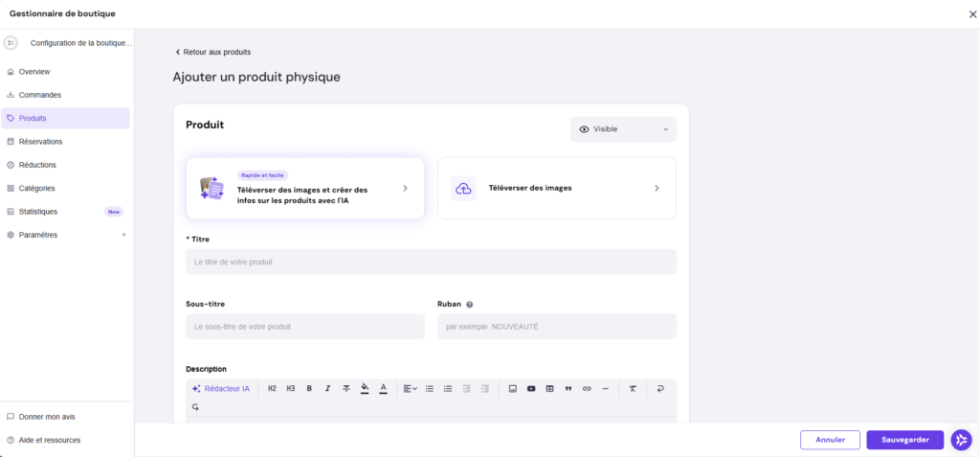This screenshot has width=980, height=457.
Task: Click the bold formatting icon
Action: 309,388
